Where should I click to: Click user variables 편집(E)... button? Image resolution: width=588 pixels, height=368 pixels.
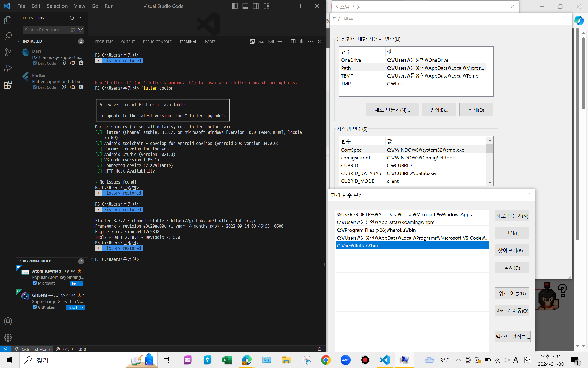pyautogui.click(x=439, y=110)
